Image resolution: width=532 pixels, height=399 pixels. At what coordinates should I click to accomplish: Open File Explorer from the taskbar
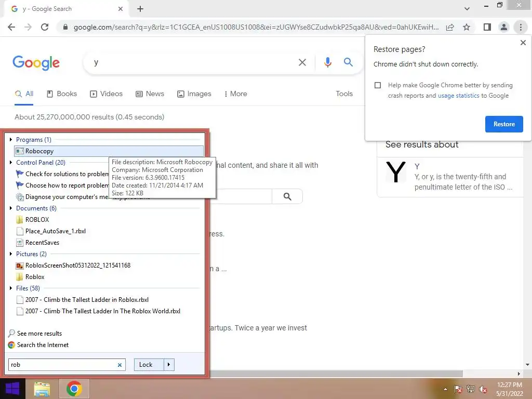[42, 389]
